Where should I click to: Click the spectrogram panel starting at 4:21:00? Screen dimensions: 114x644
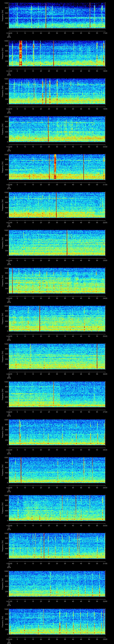click(x=57, y=205)
